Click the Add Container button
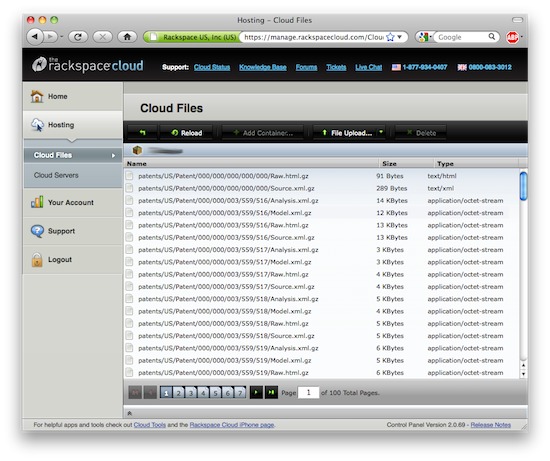The width and height of the screenshot is (550, 461). point(262,133)
